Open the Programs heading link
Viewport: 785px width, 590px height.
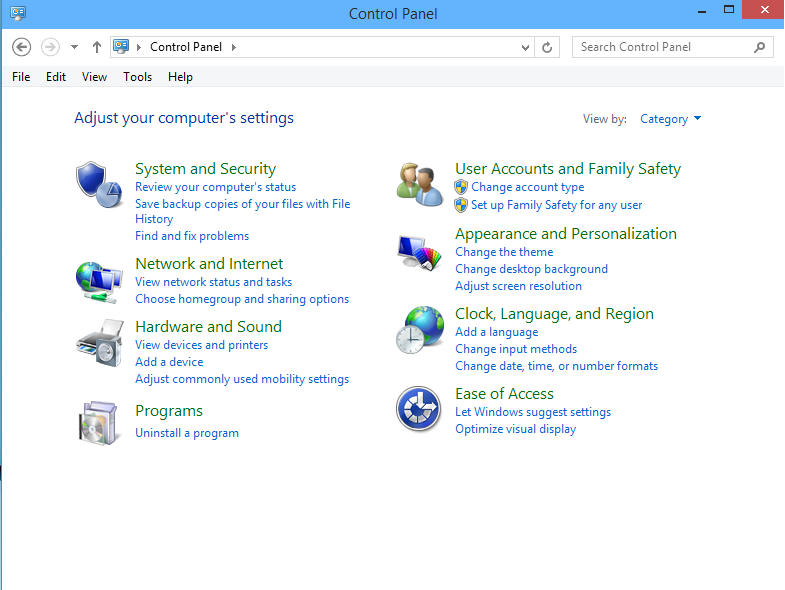pos(169,411)
